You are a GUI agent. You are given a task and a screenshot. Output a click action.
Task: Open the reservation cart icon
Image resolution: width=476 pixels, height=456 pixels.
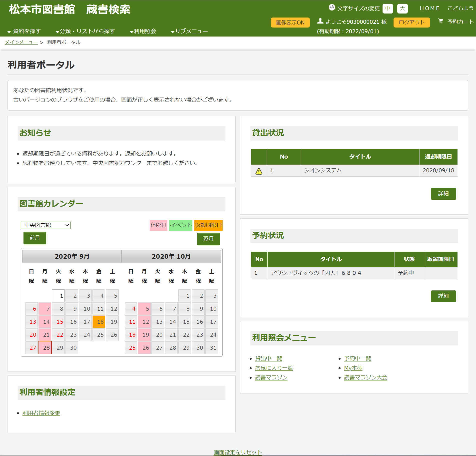[x=441, y=21]
